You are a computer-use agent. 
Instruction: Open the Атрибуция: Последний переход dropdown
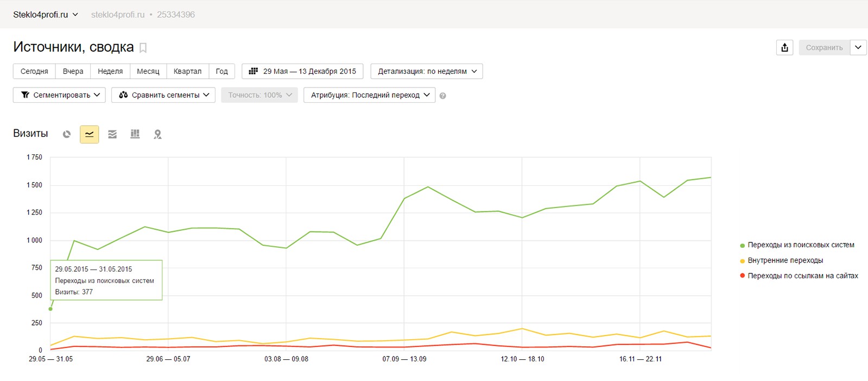[370, 95]
